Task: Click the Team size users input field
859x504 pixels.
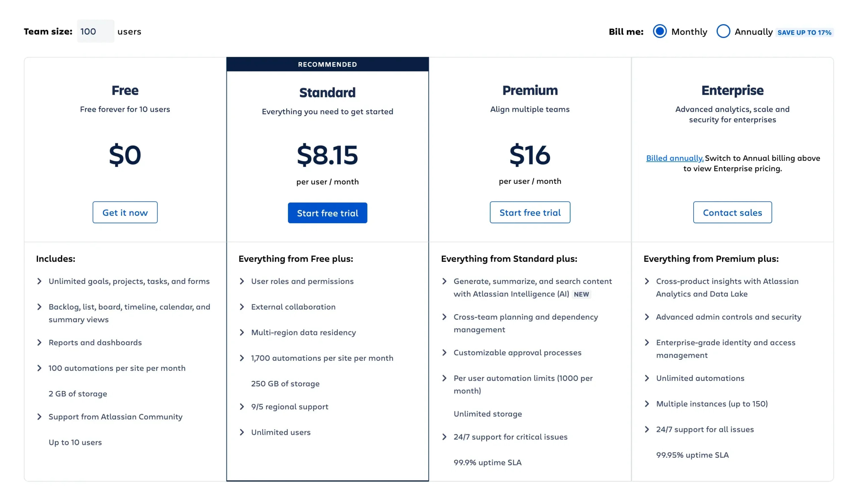Action: click(95, 31)
